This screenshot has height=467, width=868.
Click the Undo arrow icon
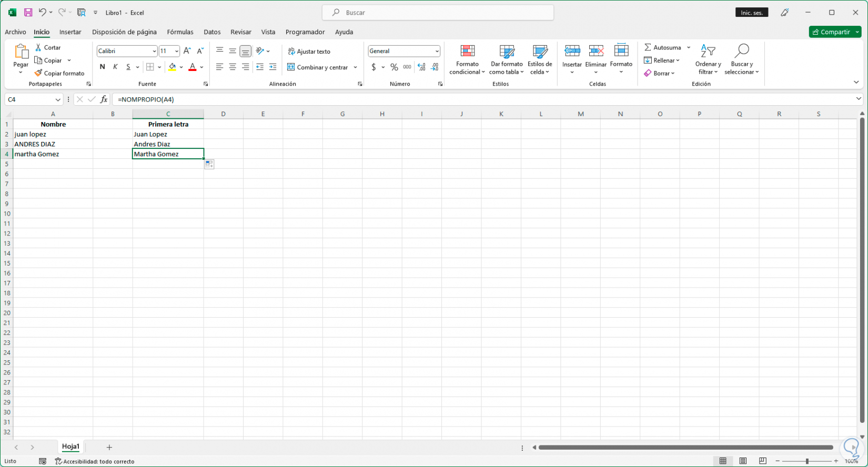tap(43, 12)
